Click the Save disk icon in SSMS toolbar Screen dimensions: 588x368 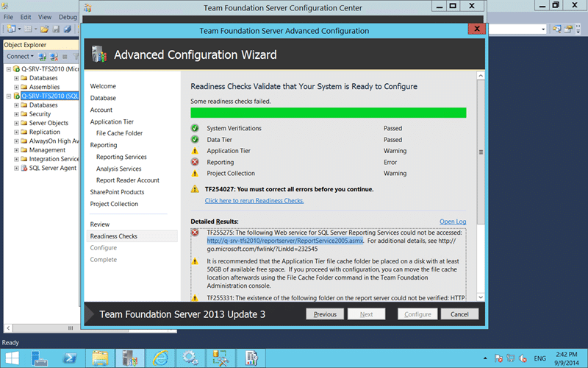(x=56, y=29)
